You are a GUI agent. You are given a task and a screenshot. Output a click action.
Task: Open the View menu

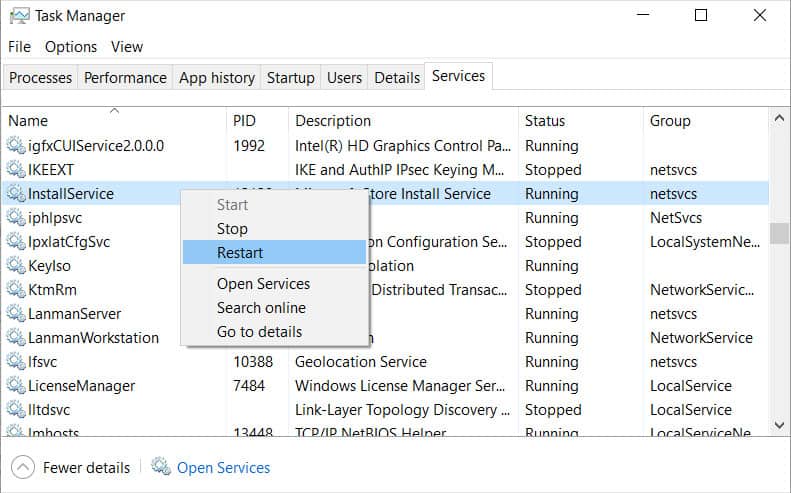coord(127,47)
